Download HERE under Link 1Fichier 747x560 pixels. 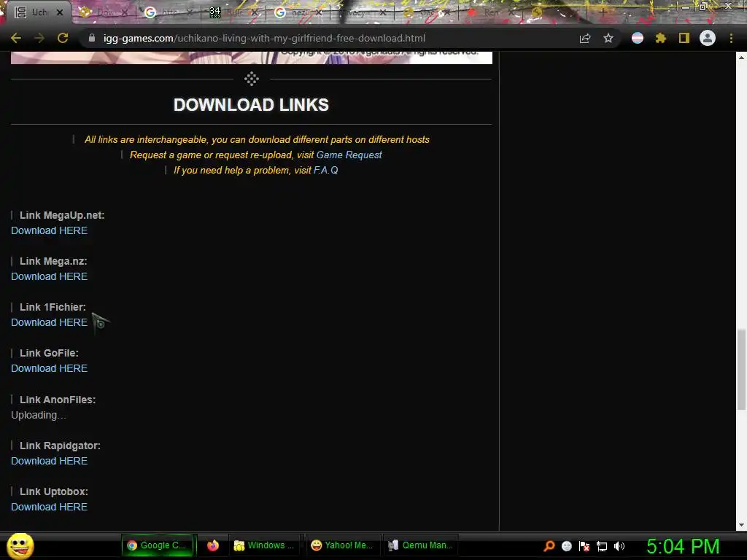[49, 322]
